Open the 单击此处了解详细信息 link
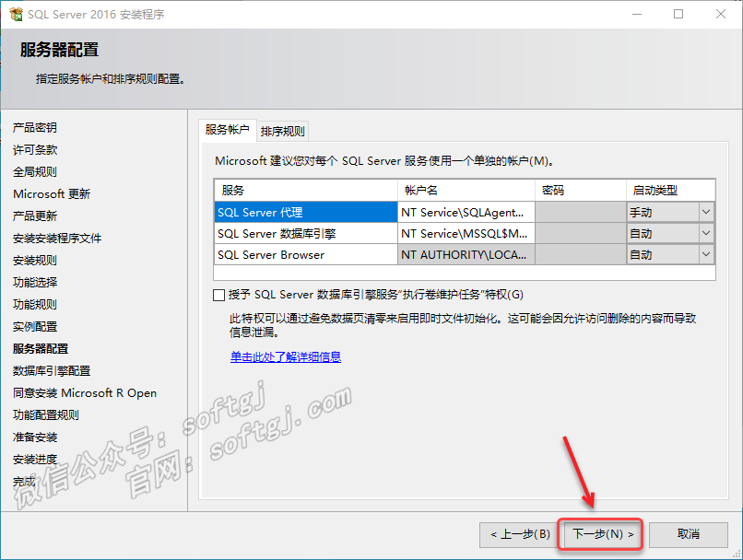Viewport: 743px width, 560px height. coord(286,357)
